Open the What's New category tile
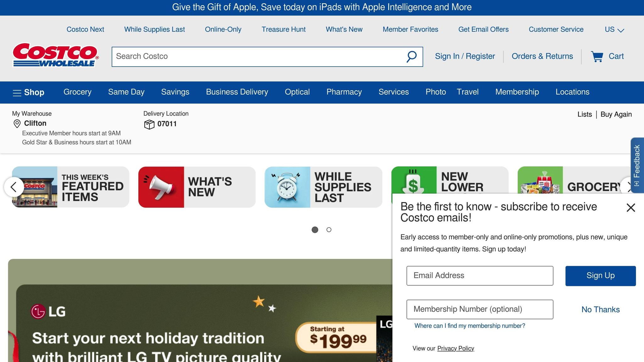The image size is (644, 362). click(x=197, y=187)
